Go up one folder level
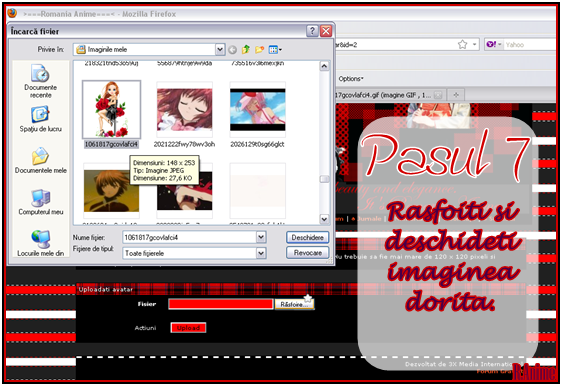562x386 pixels. (246, 49)
